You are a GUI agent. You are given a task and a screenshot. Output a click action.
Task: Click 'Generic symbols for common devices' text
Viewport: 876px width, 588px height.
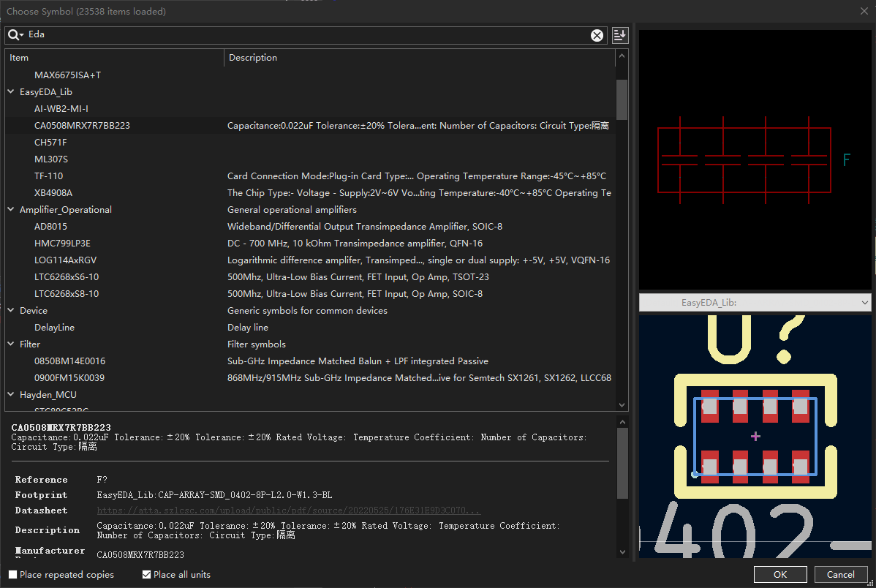pos(307,310)
